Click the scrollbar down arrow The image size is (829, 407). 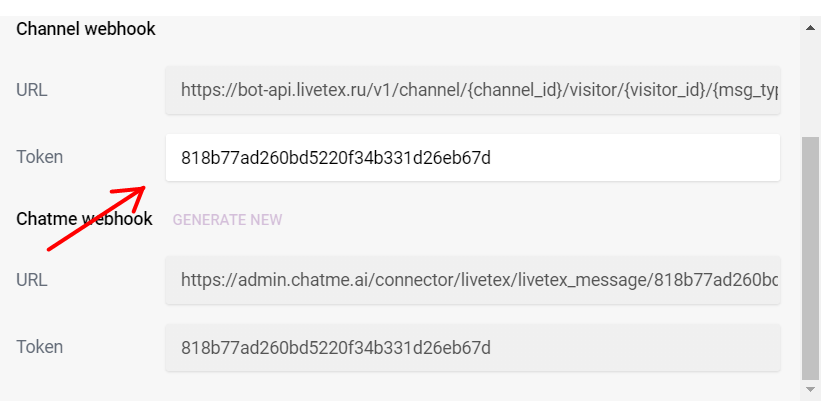(x=810, y=389)
